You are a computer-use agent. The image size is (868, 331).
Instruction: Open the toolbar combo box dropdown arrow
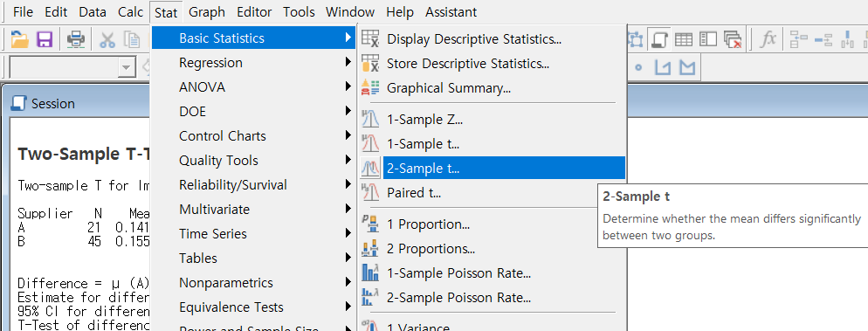click(127, 68)
